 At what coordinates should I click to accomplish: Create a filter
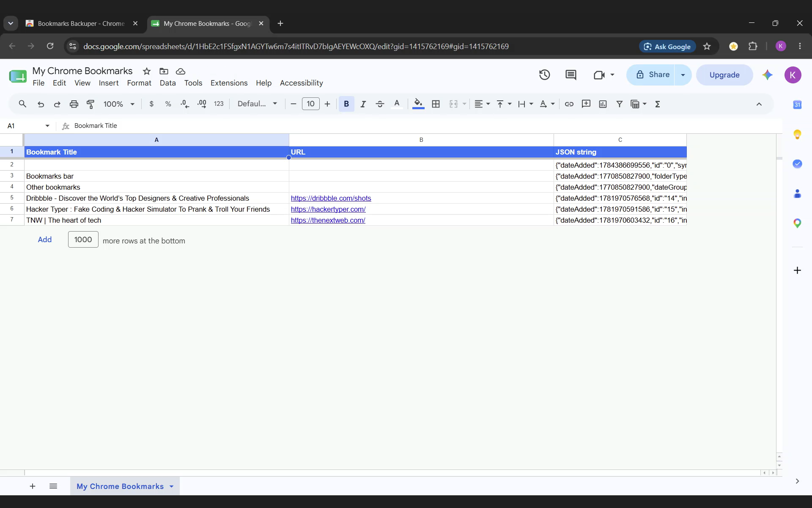[619, 104]
